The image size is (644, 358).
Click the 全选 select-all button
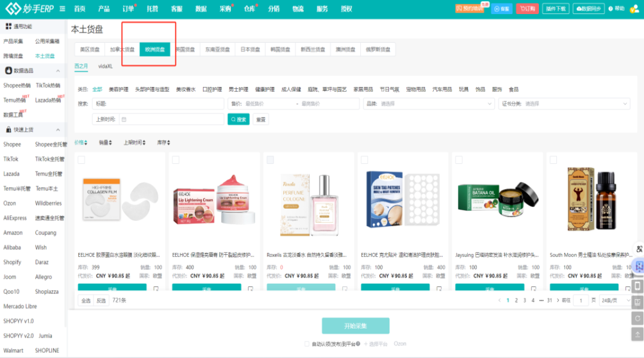pos(86,300)
